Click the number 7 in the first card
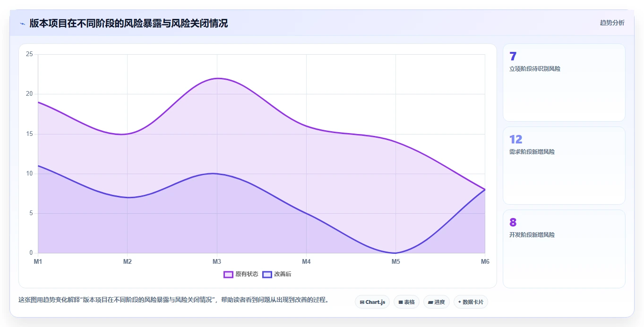 [x=513, y=57]
